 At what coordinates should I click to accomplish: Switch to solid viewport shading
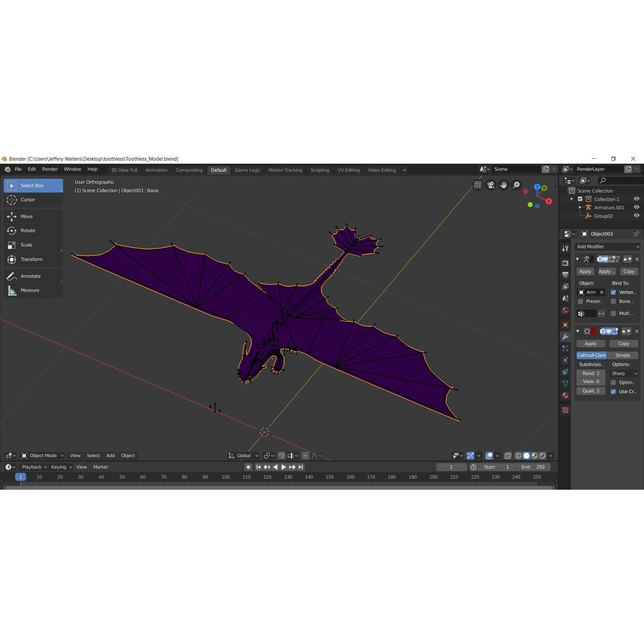(526, 455)
